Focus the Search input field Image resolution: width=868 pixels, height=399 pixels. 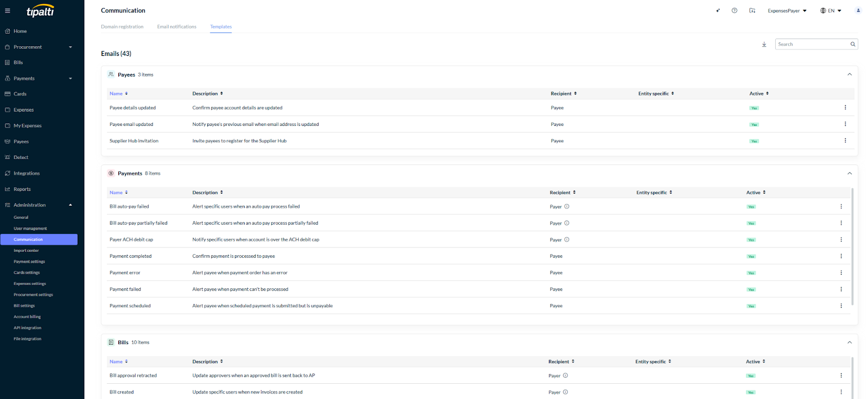(812, 45)
